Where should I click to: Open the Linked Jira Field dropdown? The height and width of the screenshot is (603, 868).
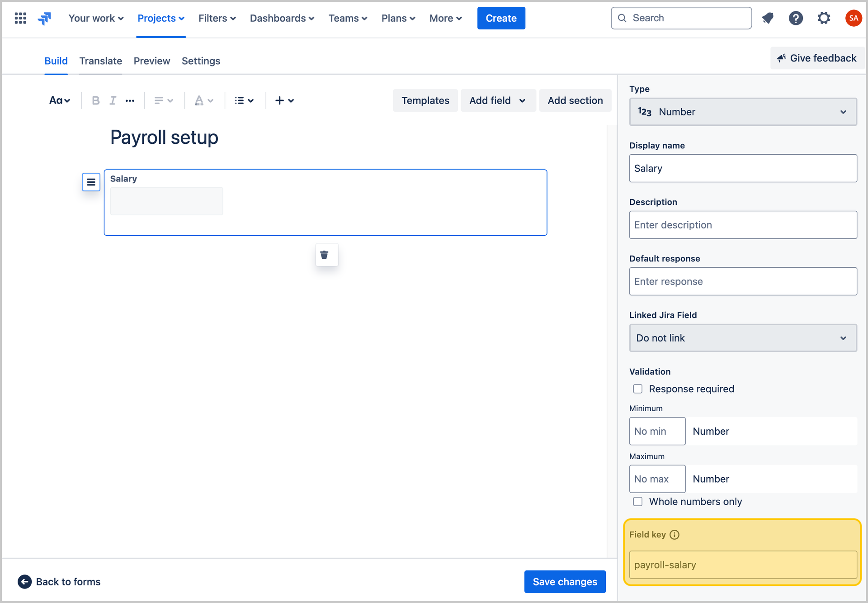click(743, 338)
